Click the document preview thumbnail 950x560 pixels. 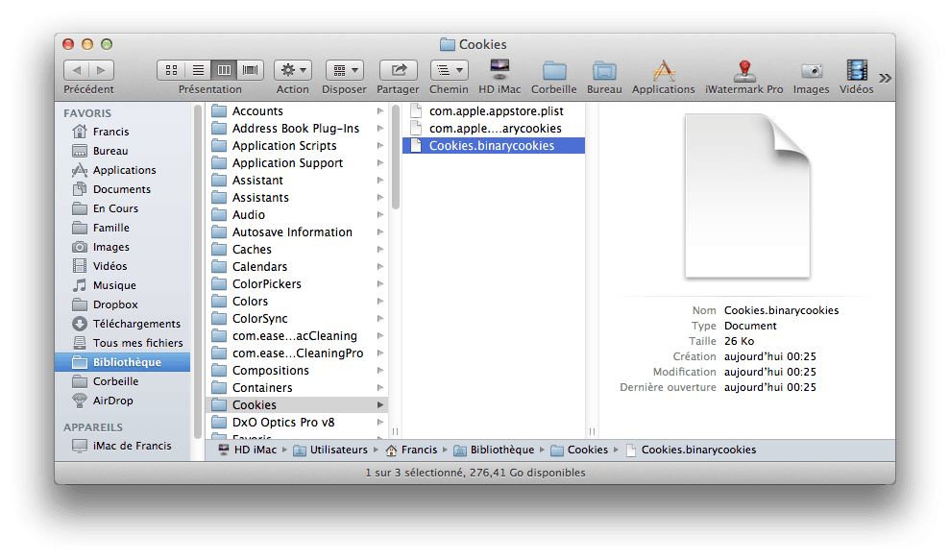[747, 196]
